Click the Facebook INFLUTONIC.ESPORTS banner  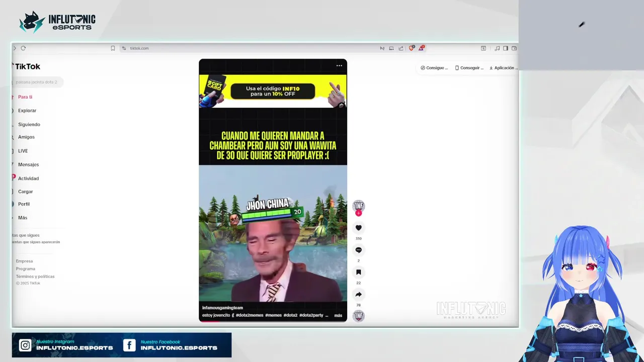[x=171, y=345]
